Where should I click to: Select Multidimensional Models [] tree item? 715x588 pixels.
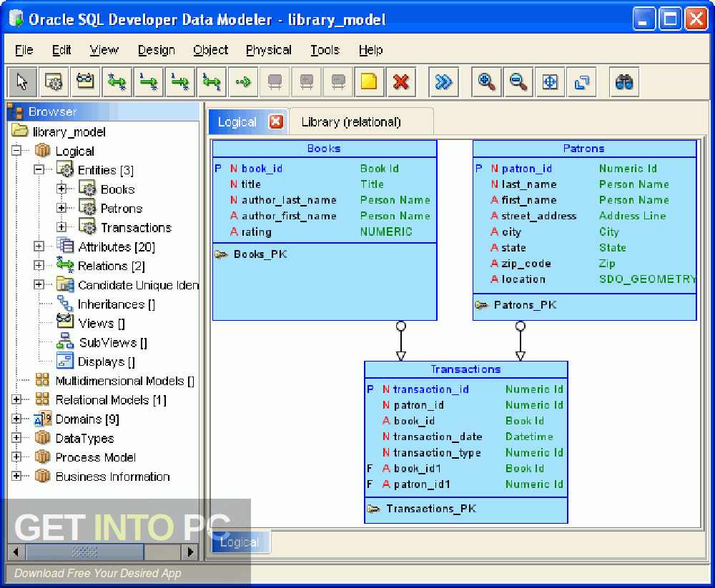124,381
